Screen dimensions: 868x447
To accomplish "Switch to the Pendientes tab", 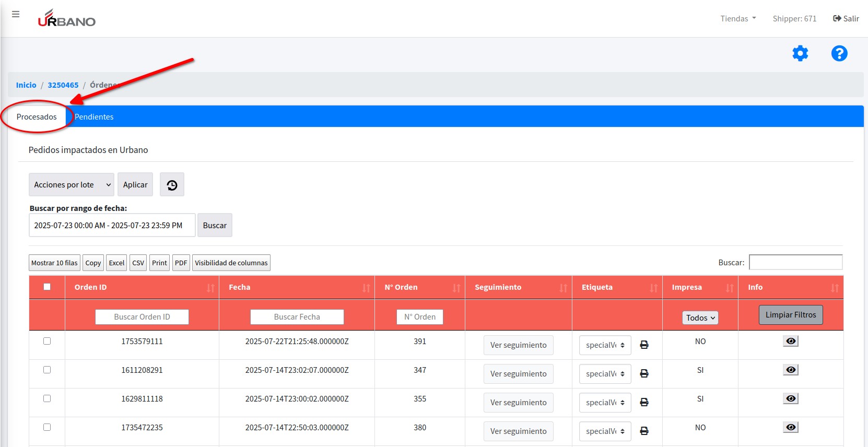I will (x=94, y=117).
